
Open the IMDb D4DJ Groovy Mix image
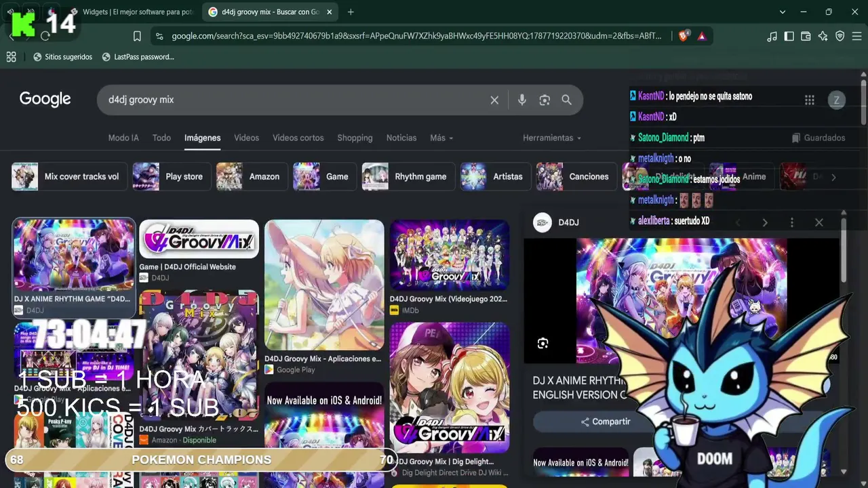[450, 255]
